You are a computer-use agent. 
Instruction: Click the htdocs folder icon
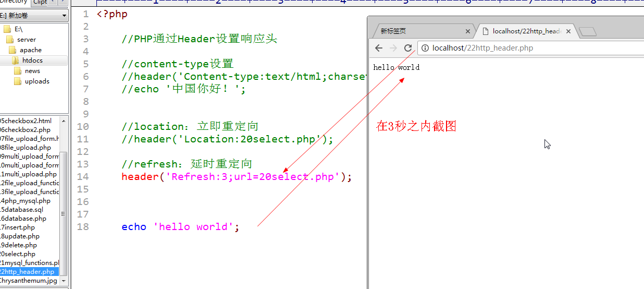(x=16, y=61)
